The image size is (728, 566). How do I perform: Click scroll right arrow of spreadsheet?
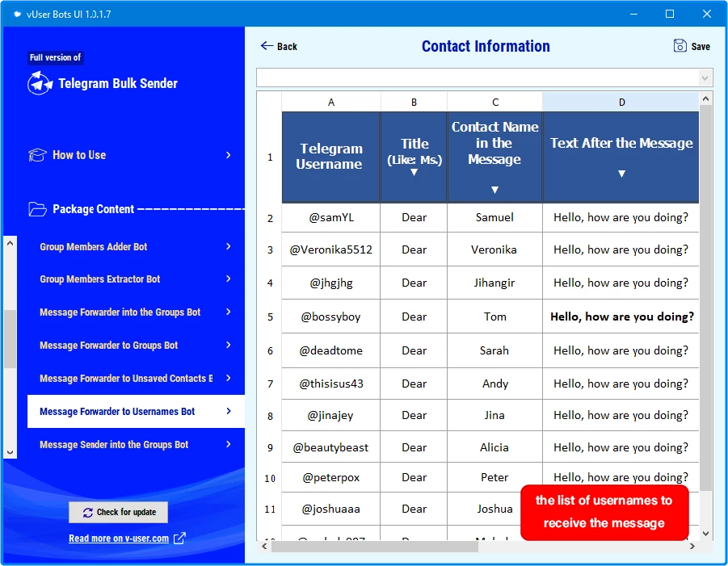pos(692,547)
